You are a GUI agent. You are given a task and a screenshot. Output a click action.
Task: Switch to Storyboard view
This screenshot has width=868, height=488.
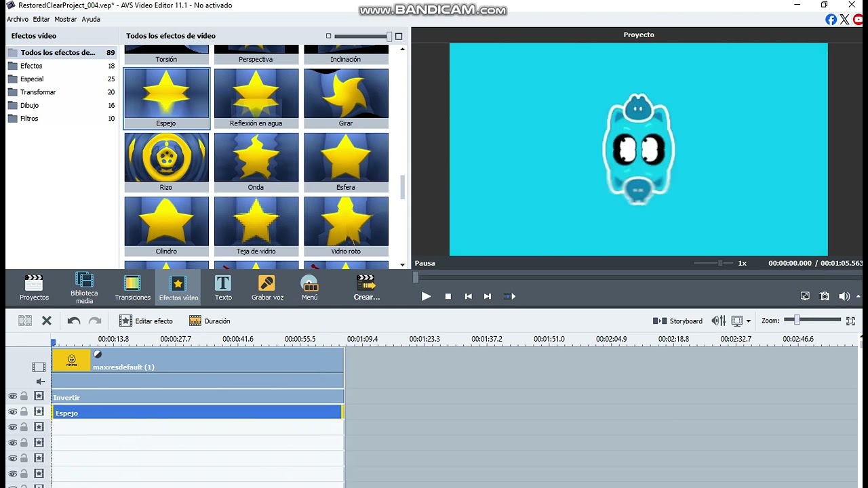pyautogui.click(x=677, y=321)
